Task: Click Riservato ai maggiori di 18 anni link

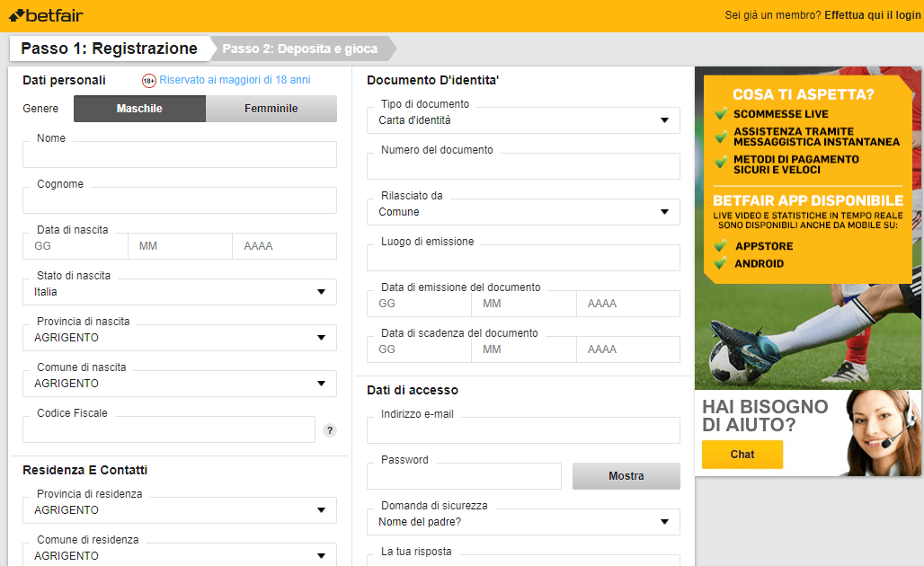Action: click(x=235, y=80)
